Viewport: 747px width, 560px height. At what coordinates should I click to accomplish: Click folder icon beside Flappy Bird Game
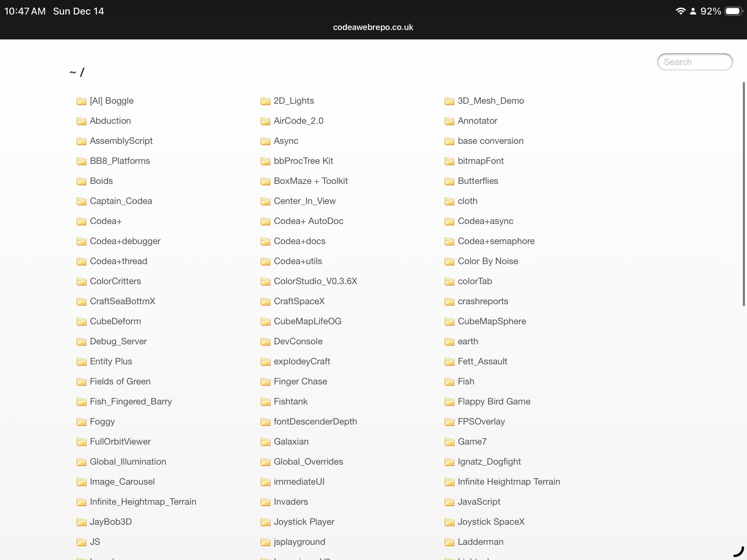(x=449, y=402)
